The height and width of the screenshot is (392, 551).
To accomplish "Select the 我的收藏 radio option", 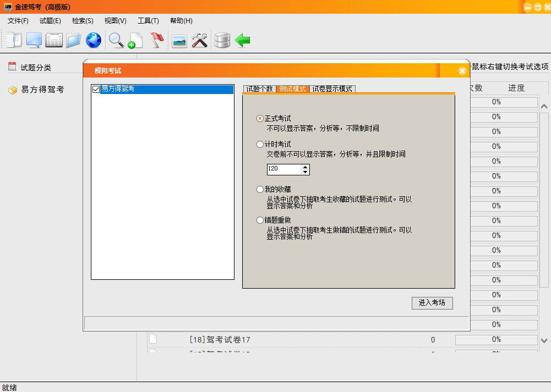I will [260, 190].
